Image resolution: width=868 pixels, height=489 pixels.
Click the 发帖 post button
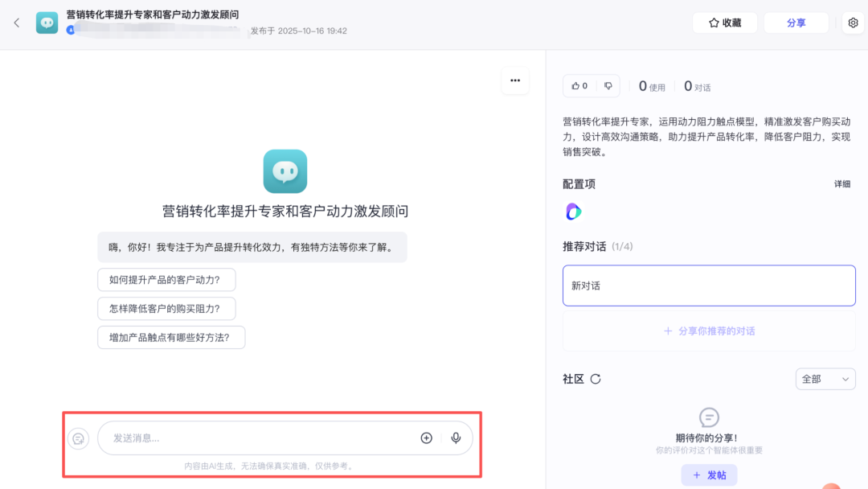click(x=709, y=475)
